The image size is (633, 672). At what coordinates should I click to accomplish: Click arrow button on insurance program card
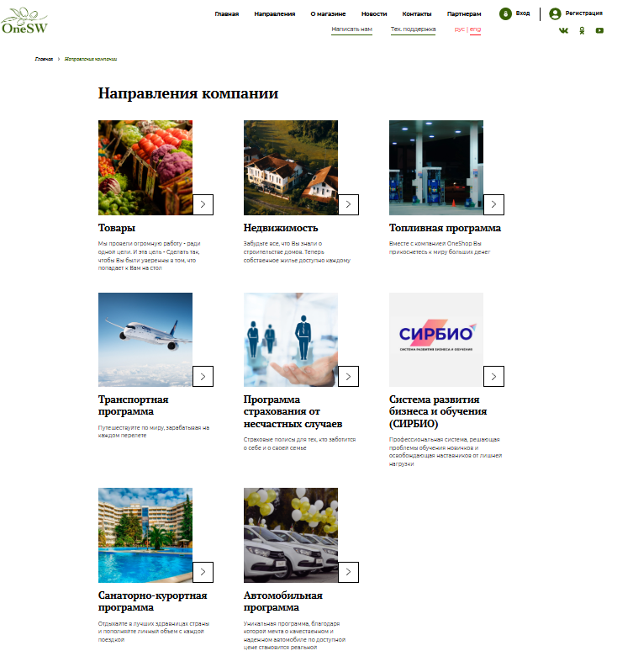click(x=348, y=376)
